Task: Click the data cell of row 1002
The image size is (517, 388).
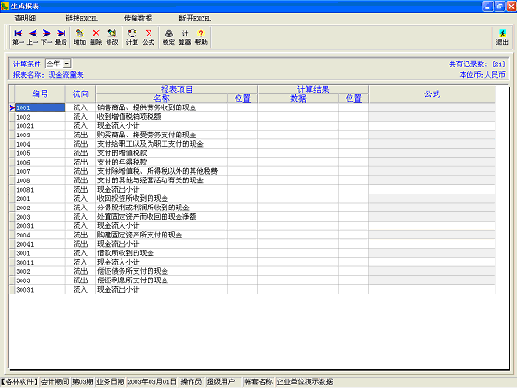Action: [298, 117]
